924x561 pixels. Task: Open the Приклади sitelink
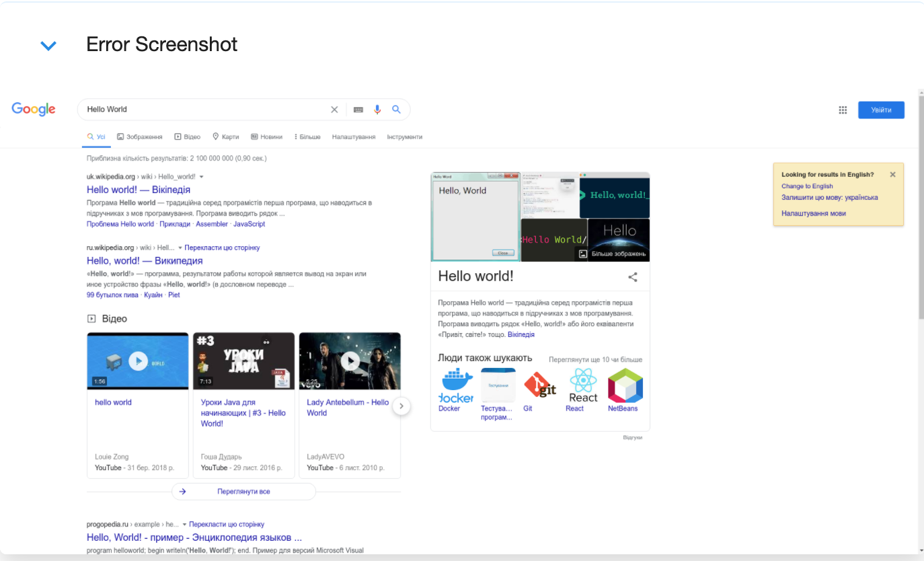click(x=175, y=224)
